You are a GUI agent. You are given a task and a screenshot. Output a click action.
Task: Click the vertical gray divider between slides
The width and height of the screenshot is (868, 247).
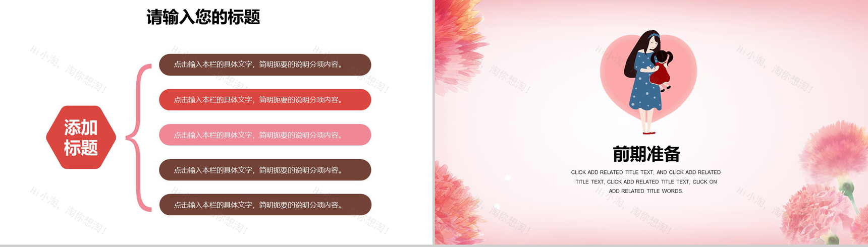point(433,124)
